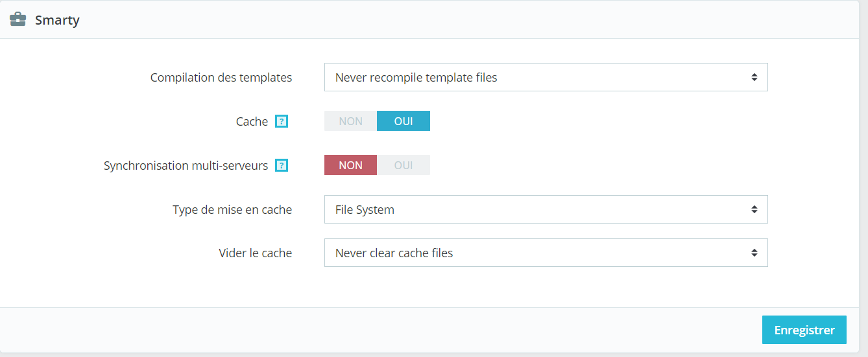Click the Type de mise en cache label
Screen dimensions: 868x357
click(x=232, y=209)
